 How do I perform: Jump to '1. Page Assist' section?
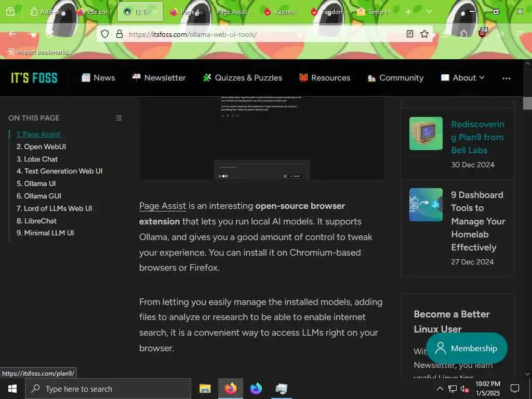click(38, 135)
